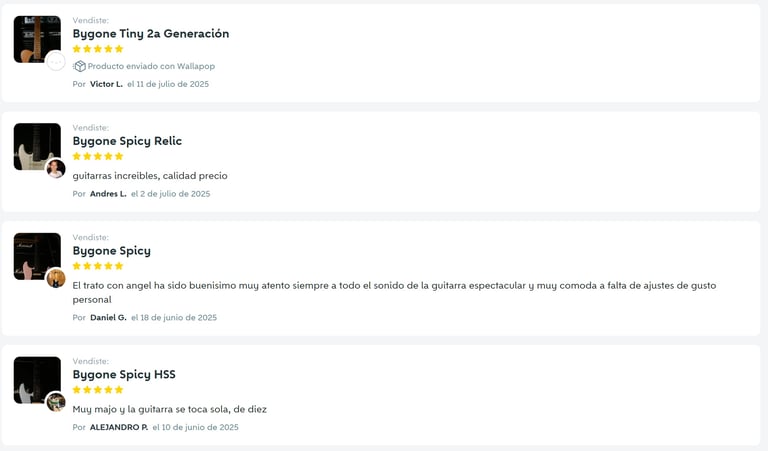Open the Bygone Spicy HSS guitar thumbnail
Viewport: 768px width, 451px height.
[36, 379]
